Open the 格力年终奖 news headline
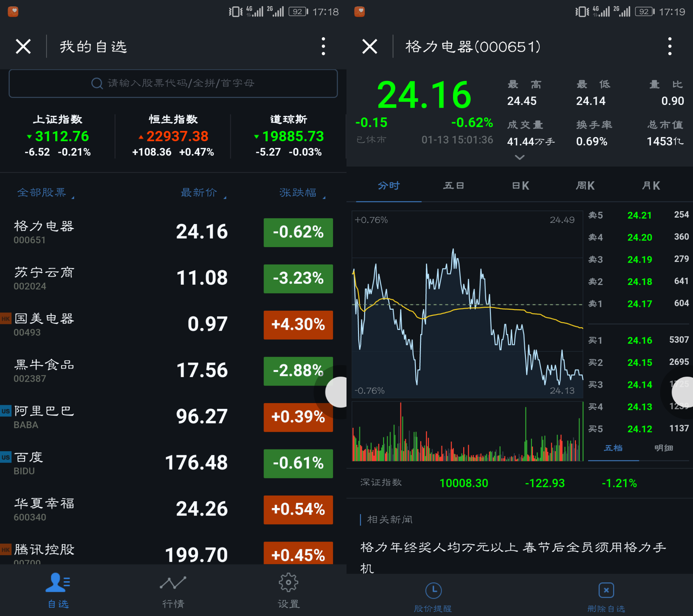This screenshot has height=616, width=693. [513, 557]
